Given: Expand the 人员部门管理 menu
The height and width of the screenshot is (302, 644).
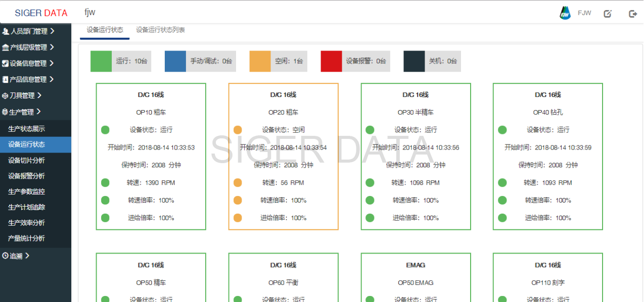Looking at the screenshot, I should coord(29,31).
